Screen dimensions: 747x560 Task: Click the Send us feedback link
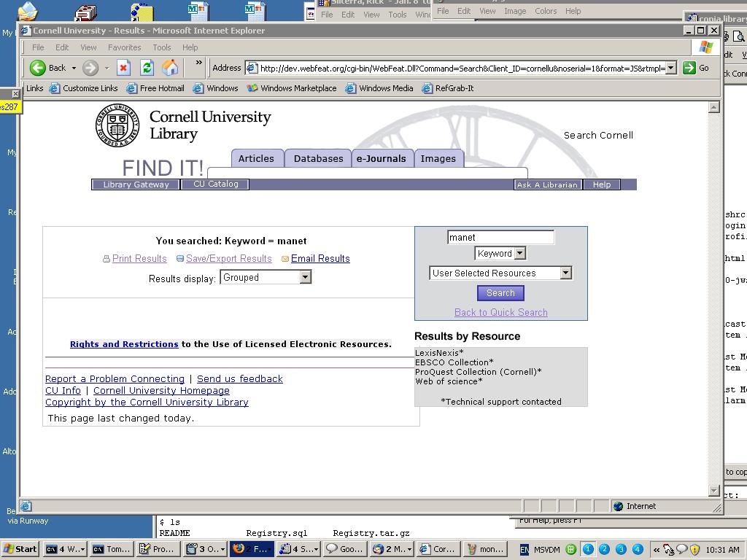239,378
